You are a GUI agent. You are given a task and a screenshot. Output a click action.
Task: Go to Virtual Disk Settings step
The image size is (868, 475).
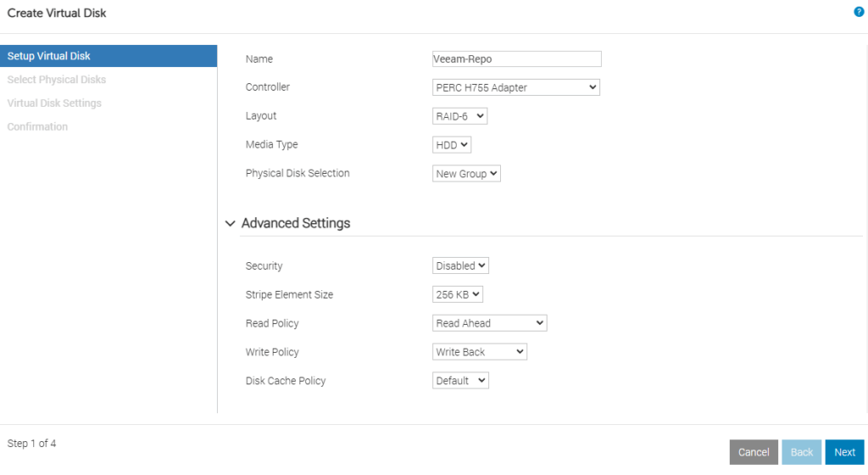pos(54,103)
